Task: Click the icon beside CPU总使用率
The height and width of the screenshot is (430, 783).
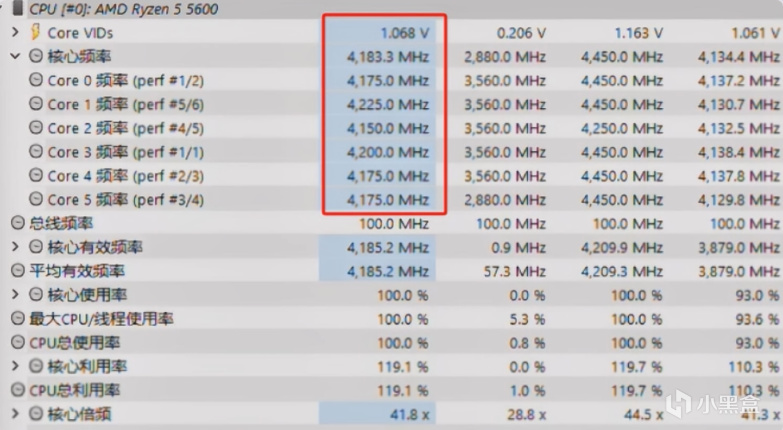Action: 18,343
